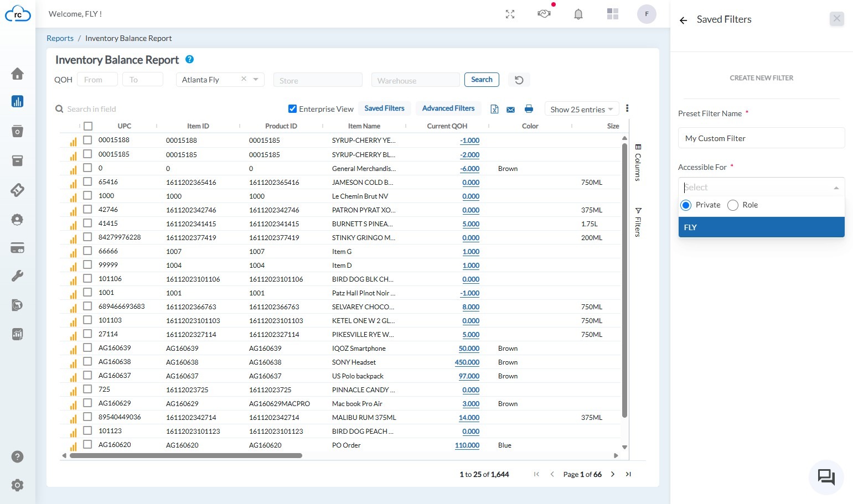This screenshot has height=504, width=853.
Task: Open the help question mark sidebar icon
Action: point(17,456)
